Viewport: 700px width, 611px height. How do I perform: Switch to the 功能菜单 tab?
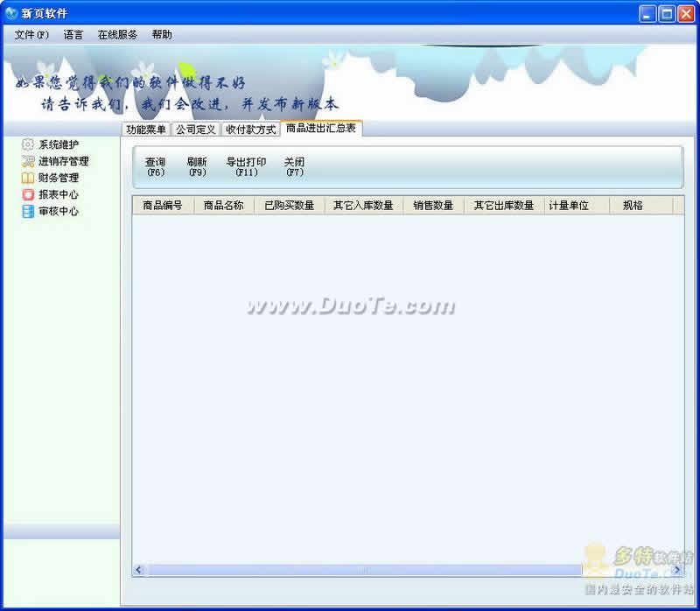click(145, 130)
